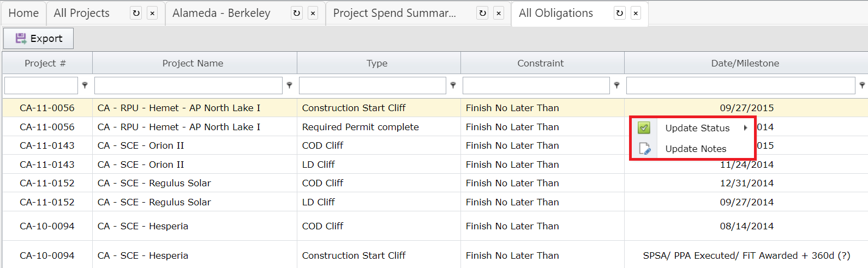Open the Project Name filter funnel

click(289, 85)
